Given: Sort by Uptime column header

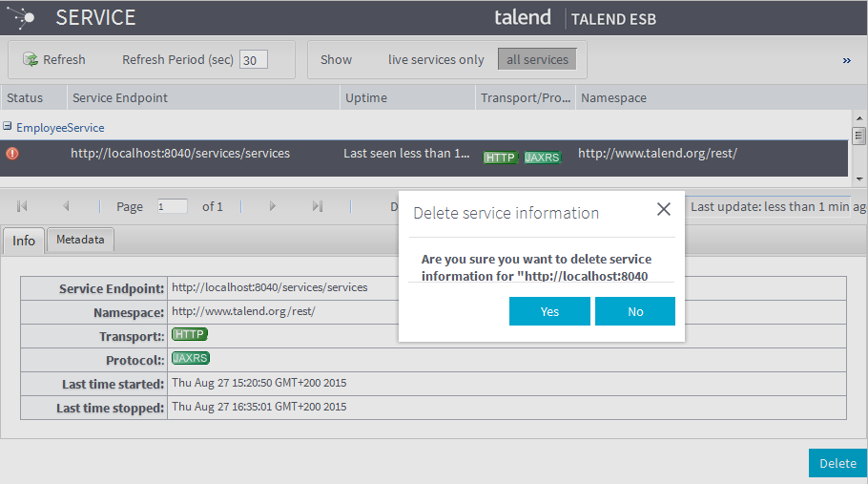Looking at the screenshot, I should tap(407, 97).
